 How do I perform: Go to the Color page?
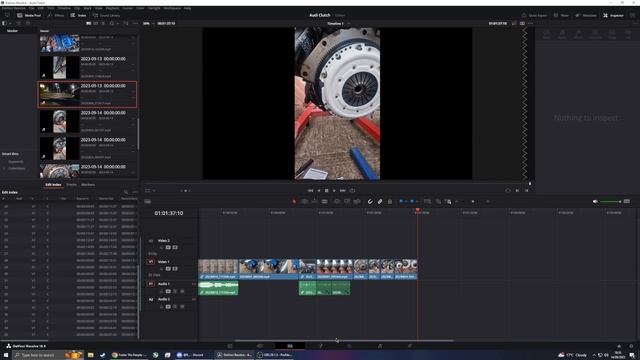[349, 346]
